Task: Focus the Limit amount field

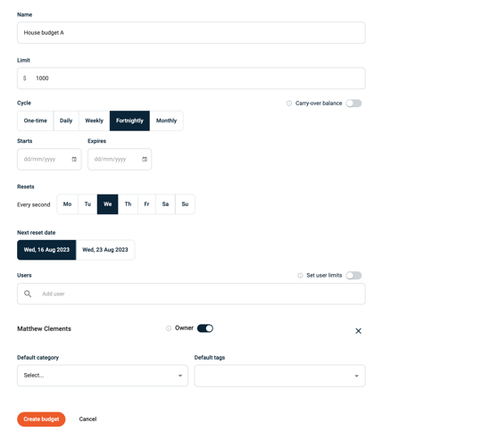Action: pos(191,79)
